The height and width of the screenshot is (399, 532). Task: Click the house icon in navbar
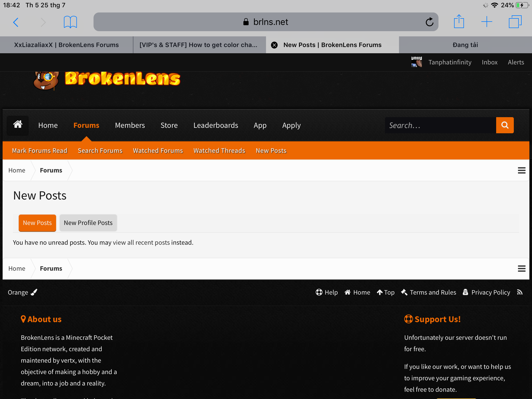click(18, 125)
